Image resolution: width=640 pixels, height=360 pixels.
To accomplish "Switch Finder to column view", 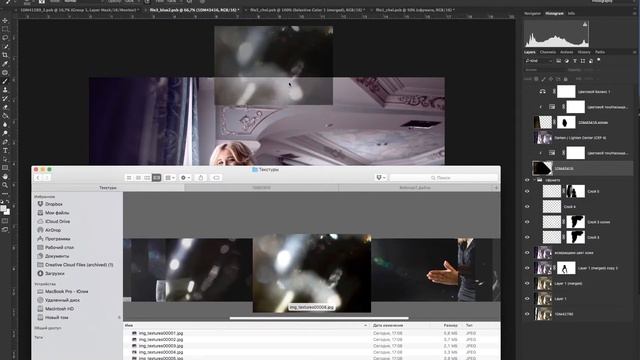I will click(x=147, y=178).
